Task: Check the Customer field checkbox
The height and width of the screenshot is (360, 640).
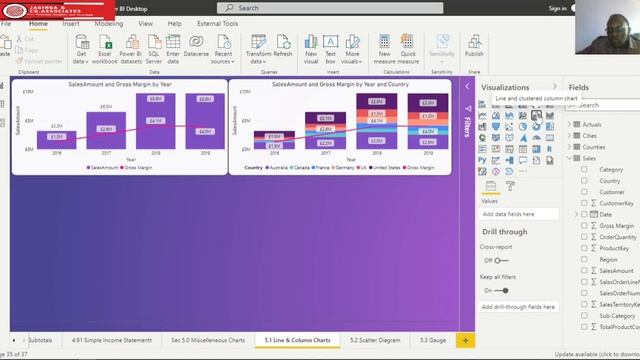Action: click(x=584, y=191)
